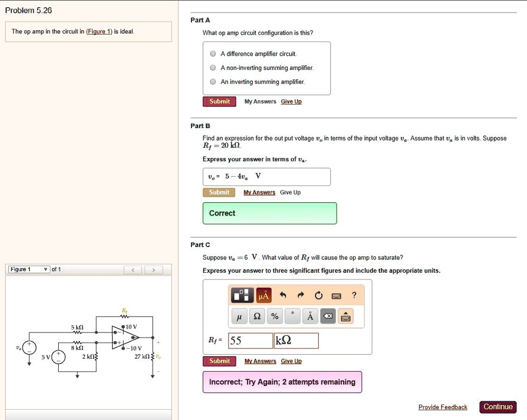Click the reset circular arrow icon

pyautogui.click(x=319, y=295)
